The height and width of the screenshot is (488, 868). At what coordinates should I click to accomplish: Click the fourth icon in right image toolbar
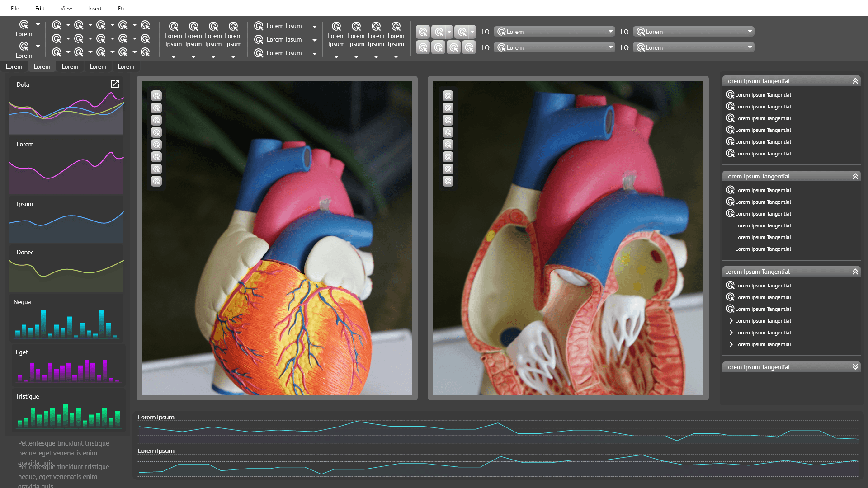pyautogui.click(x=448, y=132)
